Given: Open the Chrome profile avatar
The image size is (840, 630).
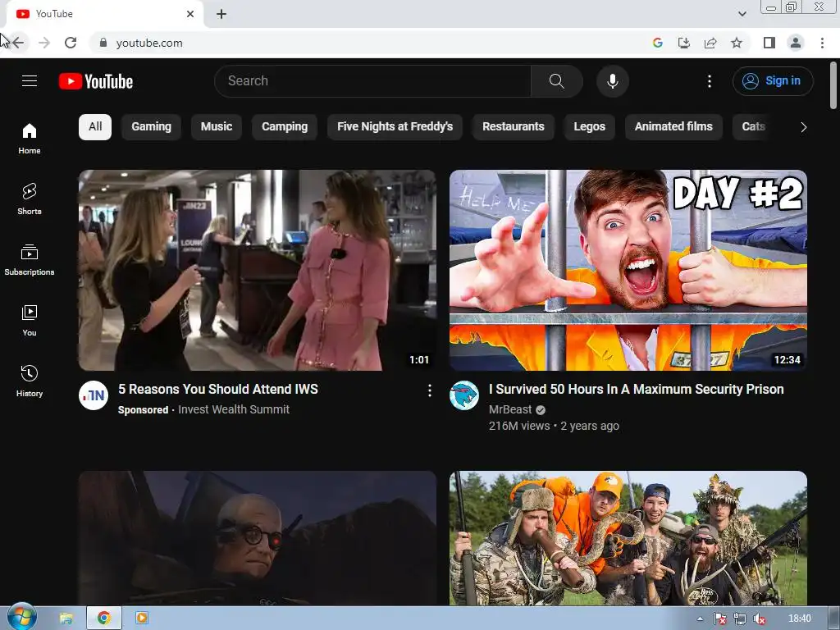Looking at the screenshot, I should (796, 43).
